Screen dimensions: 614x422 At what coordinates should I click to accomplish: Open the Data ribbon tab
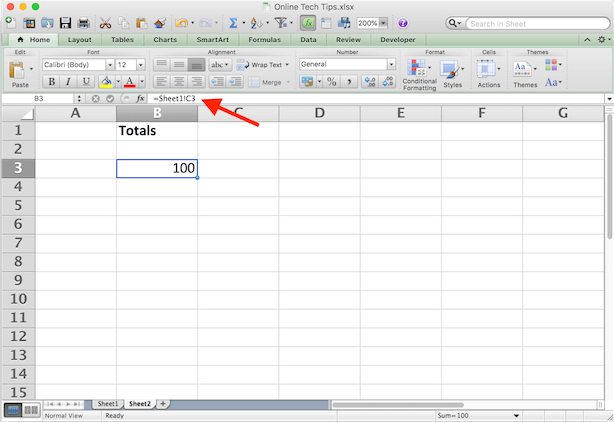point(308,40)
